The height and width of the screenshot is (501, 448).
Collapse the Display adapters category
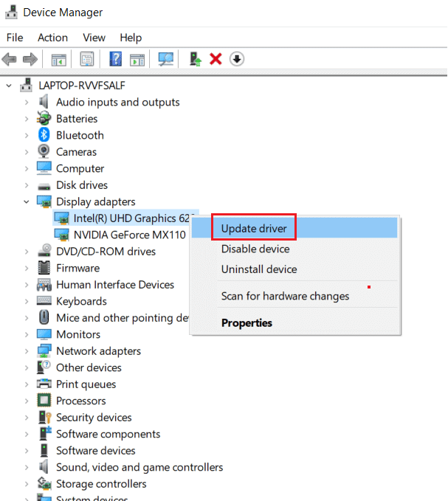[x=27, y=201]
